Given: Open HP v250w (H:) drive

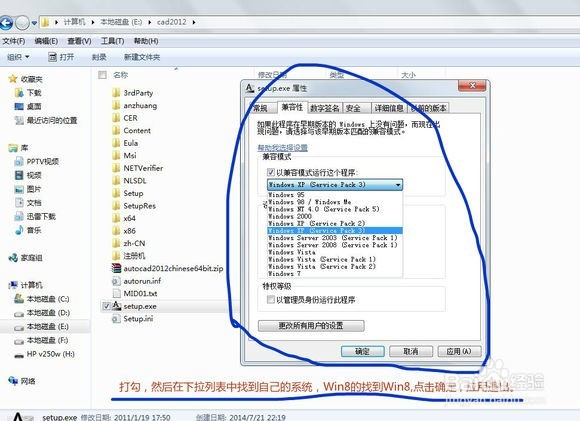Looking at the screenshot, I should (x=44, y=354).
